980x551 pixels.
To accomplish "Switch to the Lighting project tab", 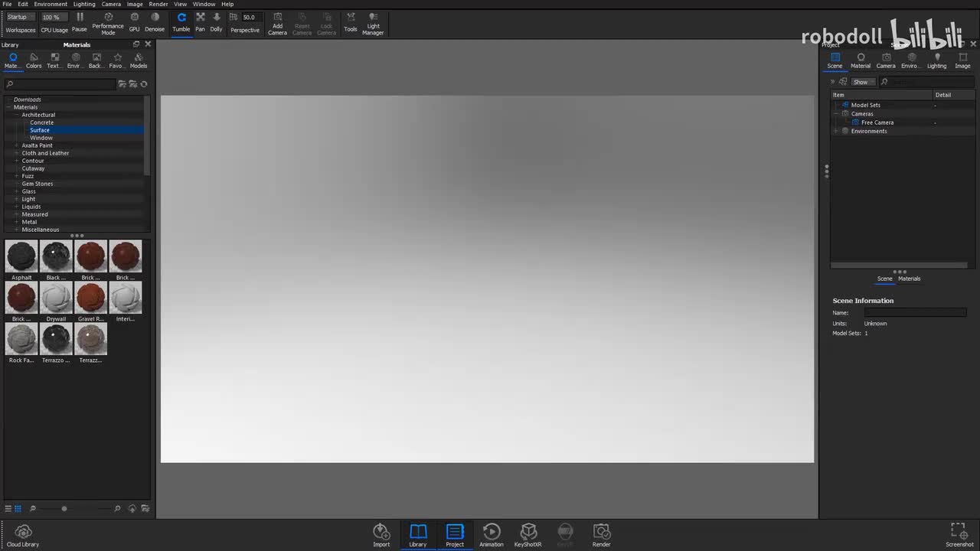I will 937,60.
